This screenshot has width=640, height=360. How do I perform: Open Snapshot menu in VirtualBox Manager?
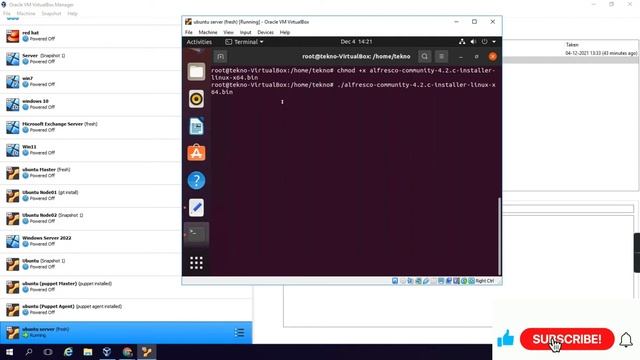click(x=51, y=13)
